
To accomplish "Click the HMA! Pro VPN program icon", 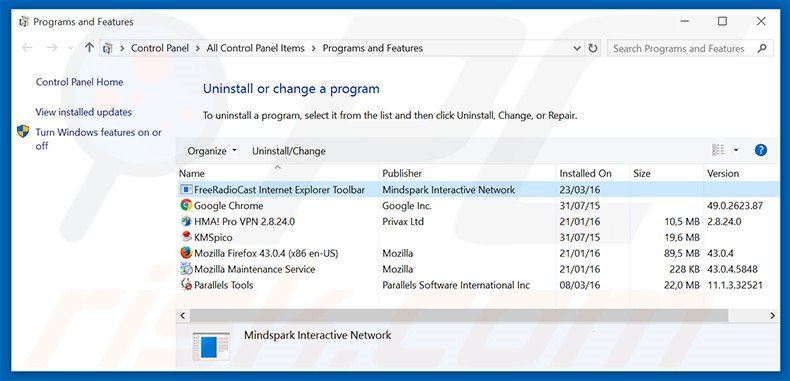I will (186, 221).
